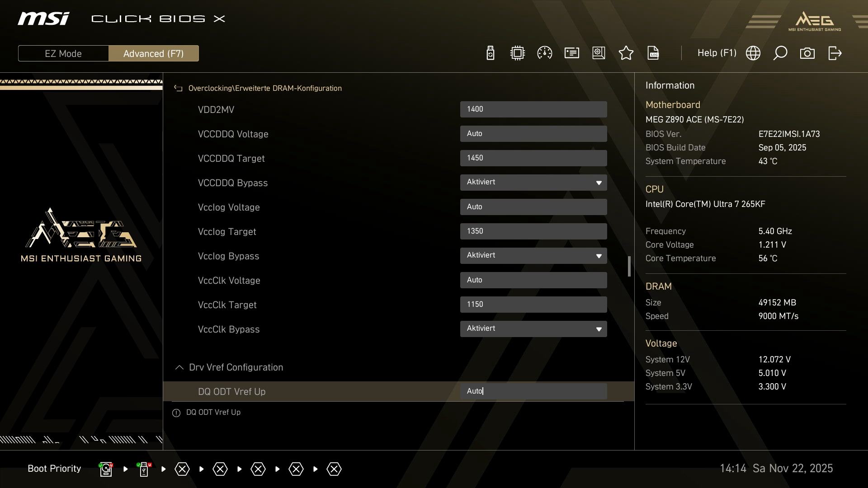Take a screenshot with the camera icon
Image resolution: width=868 pixels, height=488 pixels.
pos(807,53)
